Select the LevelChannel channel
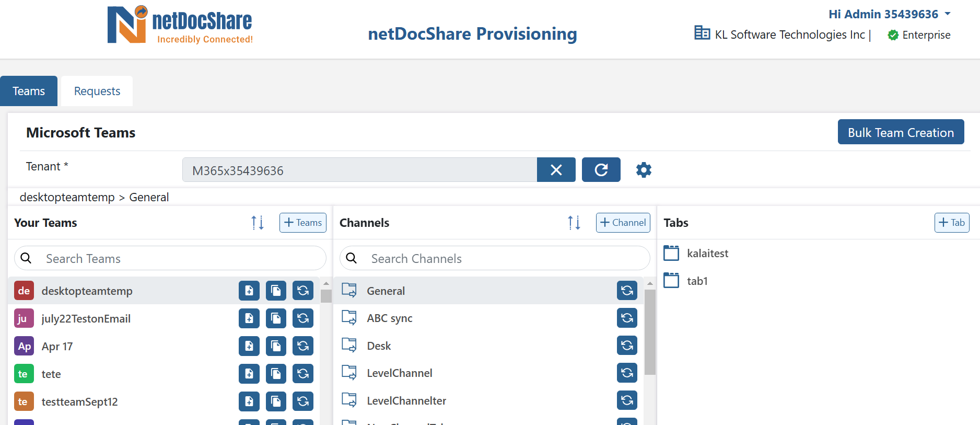The height and width of the screenshot is (425, 980). (x=488, y=373)
